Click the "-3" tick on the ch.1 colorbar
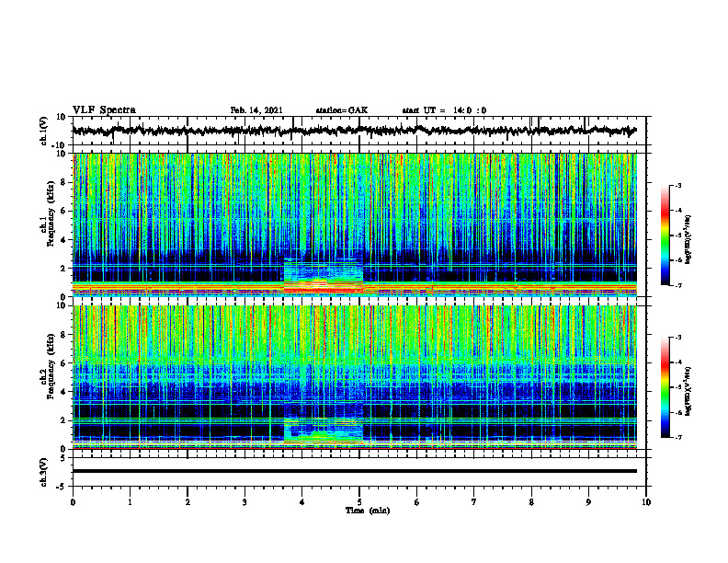Viewport: 728px width, 563px height. click(677, 185)
